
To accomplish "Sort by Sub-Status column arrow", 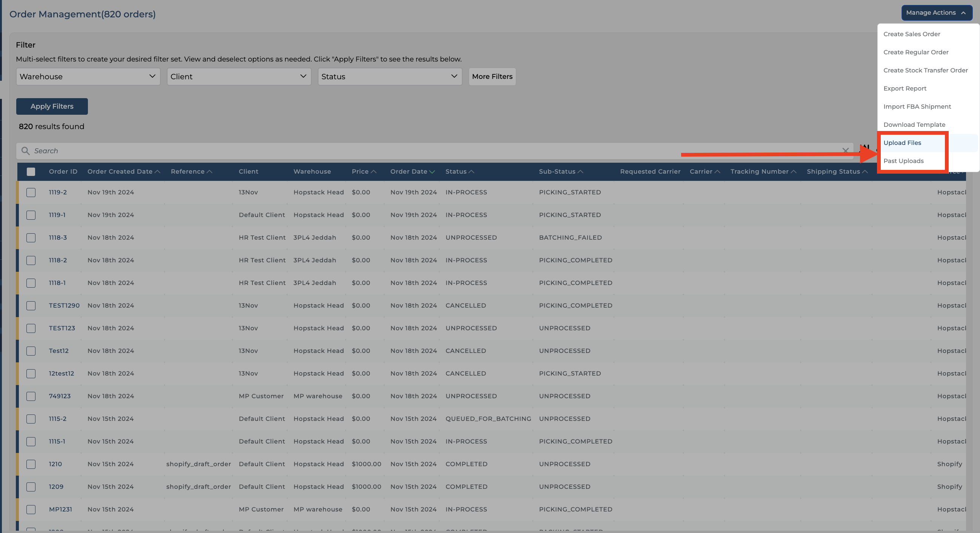I will point(580,172).
